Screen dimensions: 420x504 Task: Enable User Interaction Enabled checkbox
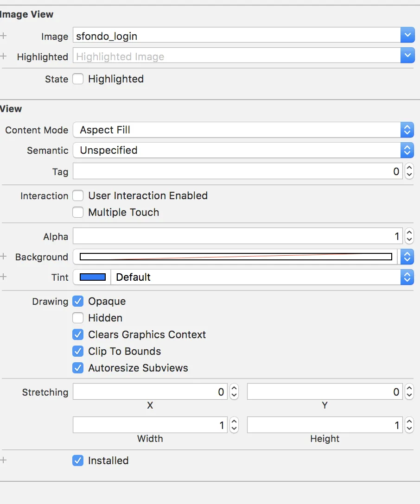tap(78, 195)
